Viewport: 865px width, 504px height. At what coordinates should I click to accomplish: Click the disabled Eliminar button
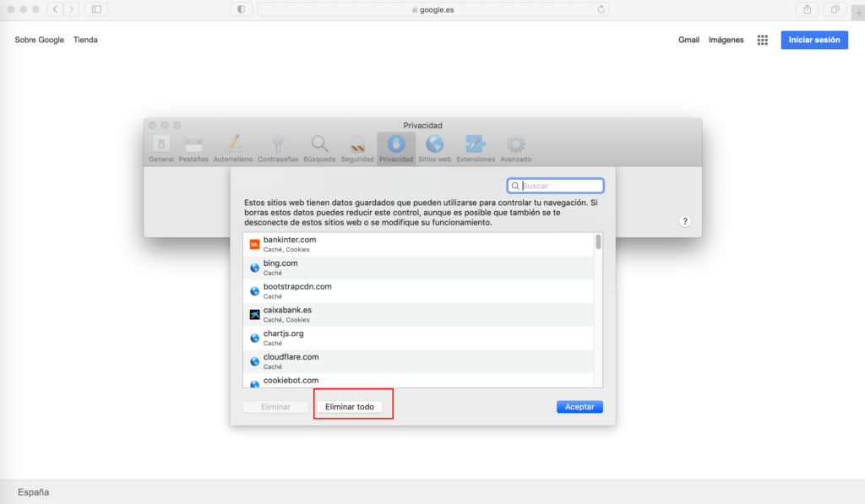(x=275, y=407)
